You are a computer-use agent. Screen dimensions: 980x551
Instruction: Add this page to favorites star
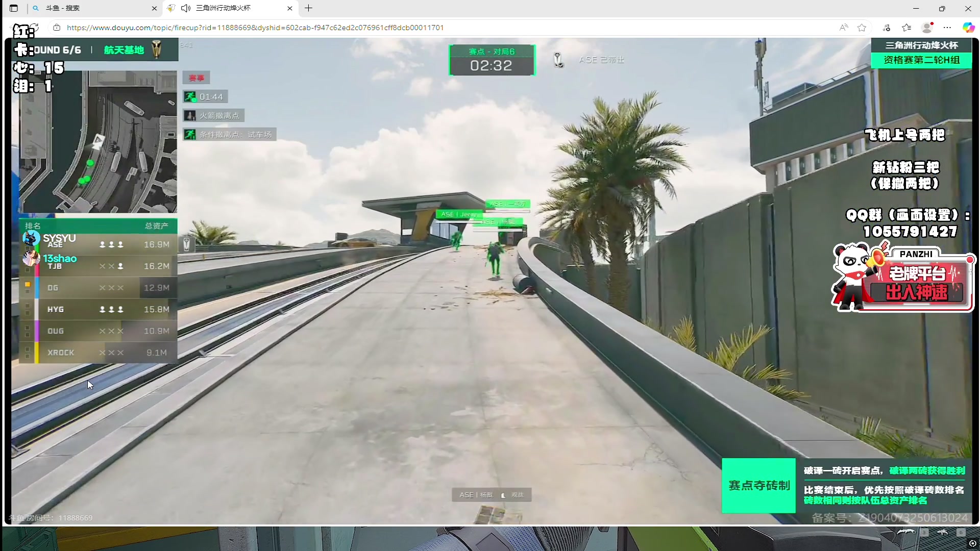click(862, 28)
